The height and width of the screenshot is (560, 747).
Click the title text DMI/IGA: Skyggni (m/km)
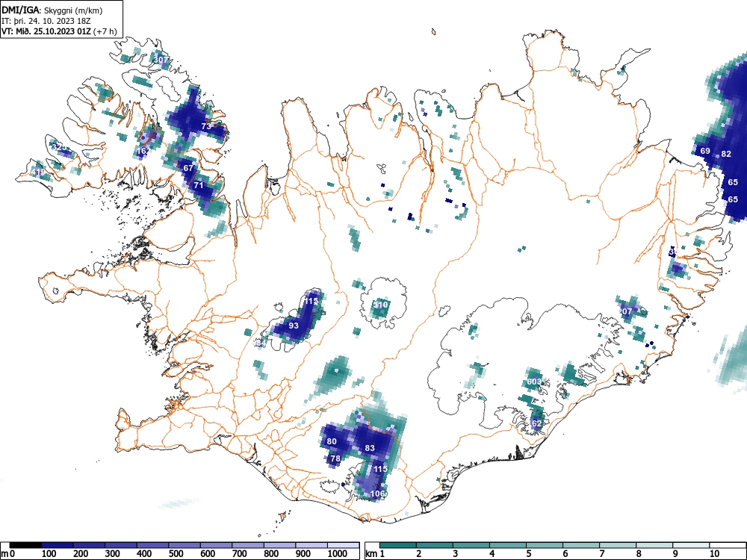(52, 10)
